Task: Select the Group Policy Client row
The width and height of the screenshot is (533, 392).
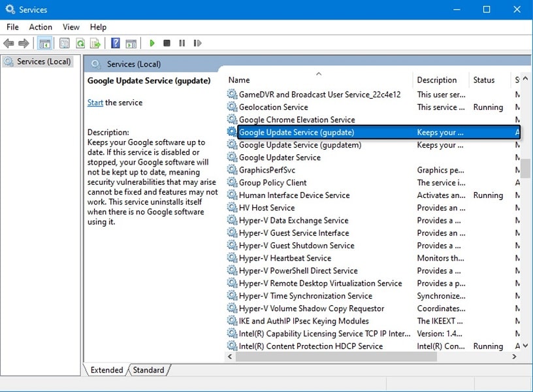Action: (373, 182)
